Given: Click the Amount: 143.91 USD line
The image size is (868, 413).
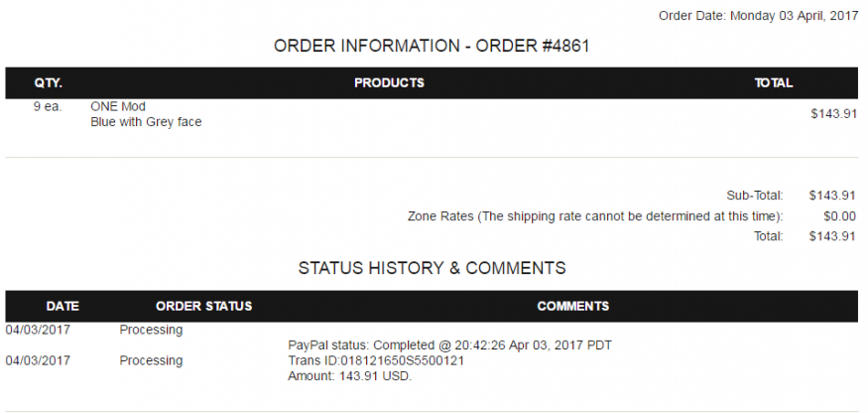Looking at the screenshot, I should (x=349, y=376).
